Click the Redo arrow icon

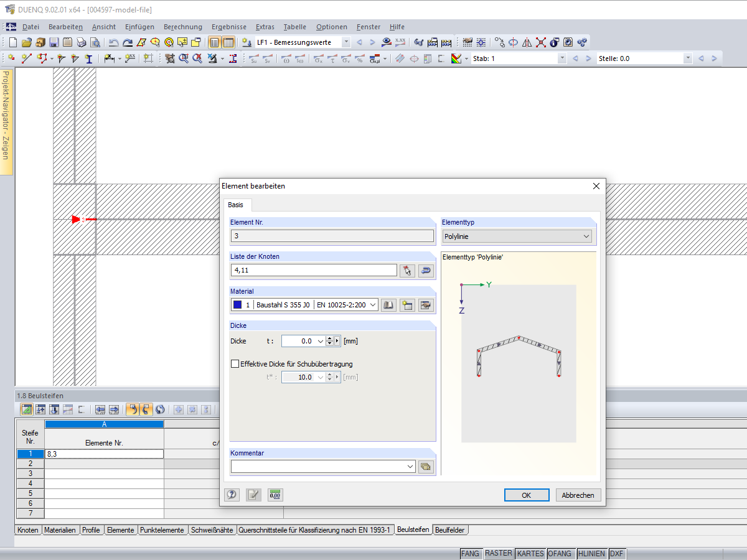click(x=128, y=42)
